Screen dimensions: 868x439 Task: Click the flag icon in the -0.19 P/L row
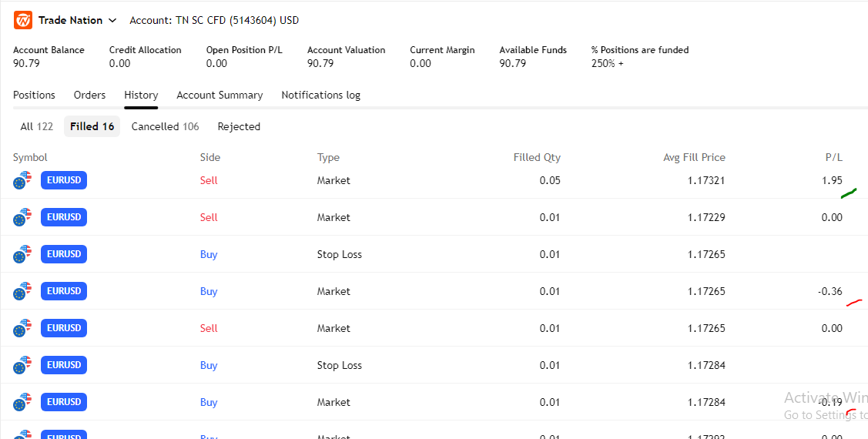pos(22,403)
